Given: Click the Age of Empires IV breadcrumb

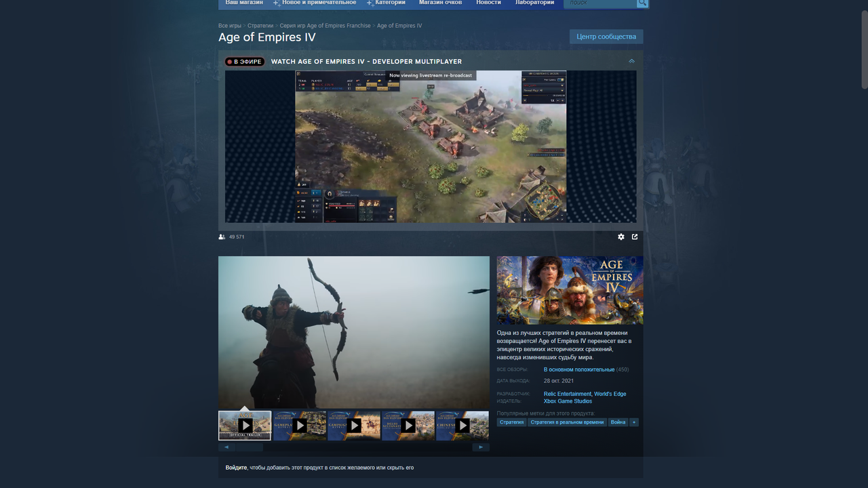Looking at the screenshot, I should [399, 26].
